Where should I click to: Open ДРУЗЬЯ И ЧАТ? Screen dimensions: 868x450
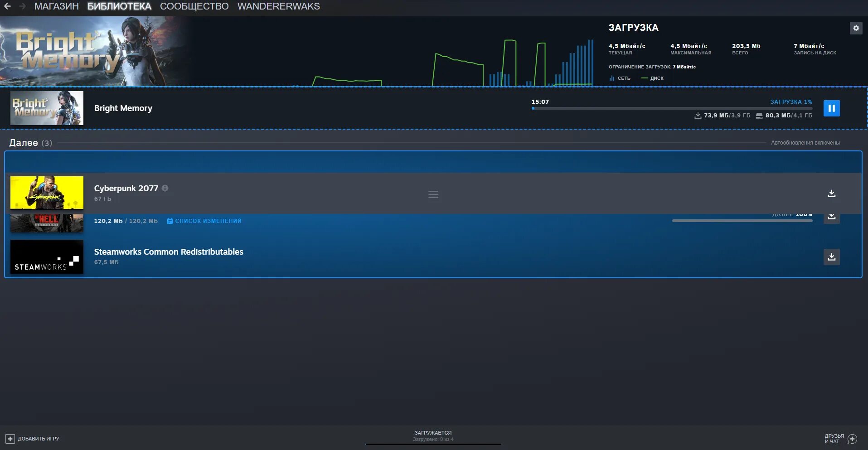(x=840, y=439)
